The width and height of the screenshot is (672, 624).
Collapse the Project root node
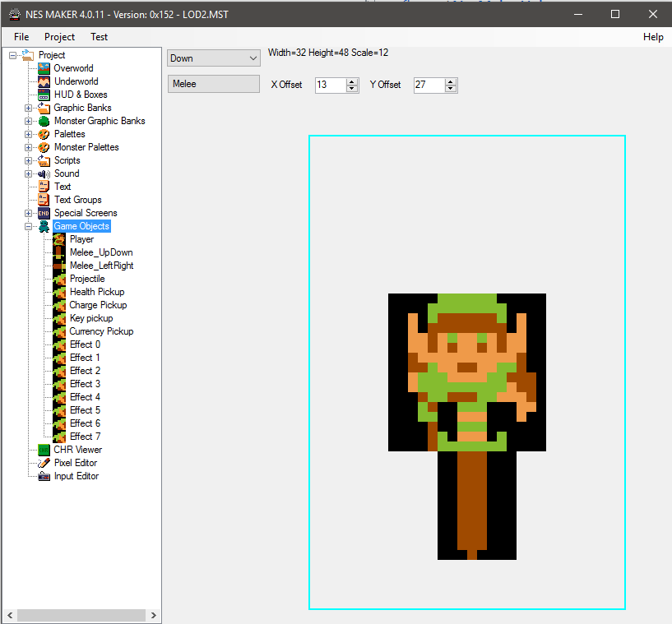point(13,55)
